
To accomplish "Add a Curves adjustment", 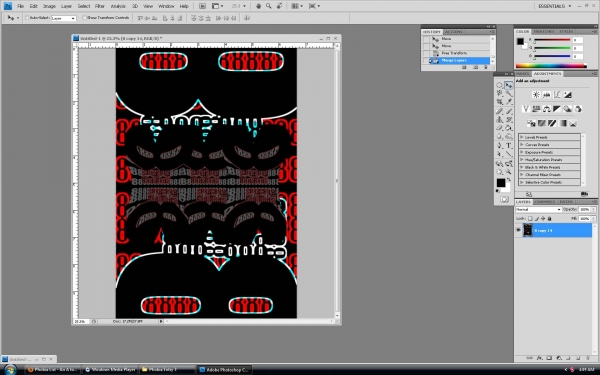I will [x=557, y=95].
